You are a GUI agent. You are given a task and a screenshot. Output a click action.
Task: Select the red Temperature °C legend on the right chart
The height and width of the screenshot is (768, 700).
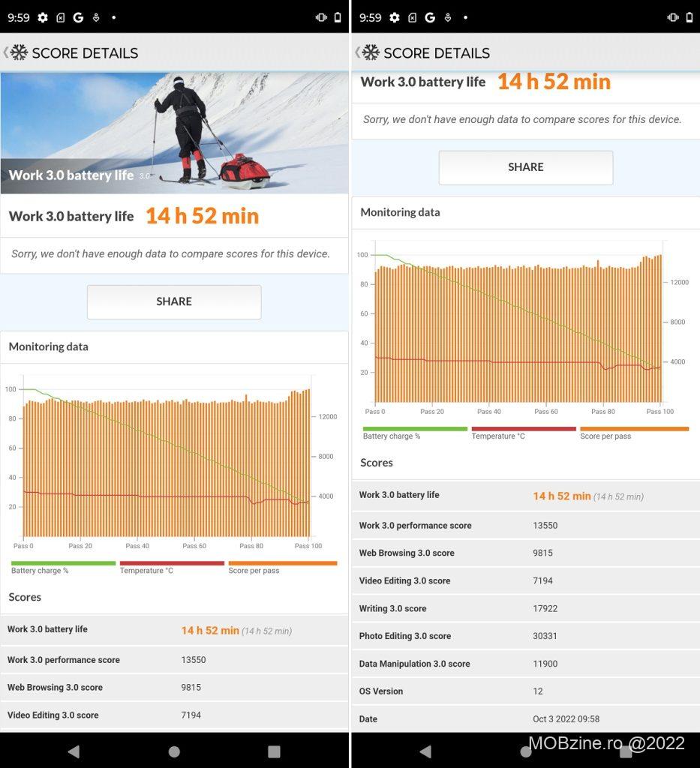coord(523,433)
